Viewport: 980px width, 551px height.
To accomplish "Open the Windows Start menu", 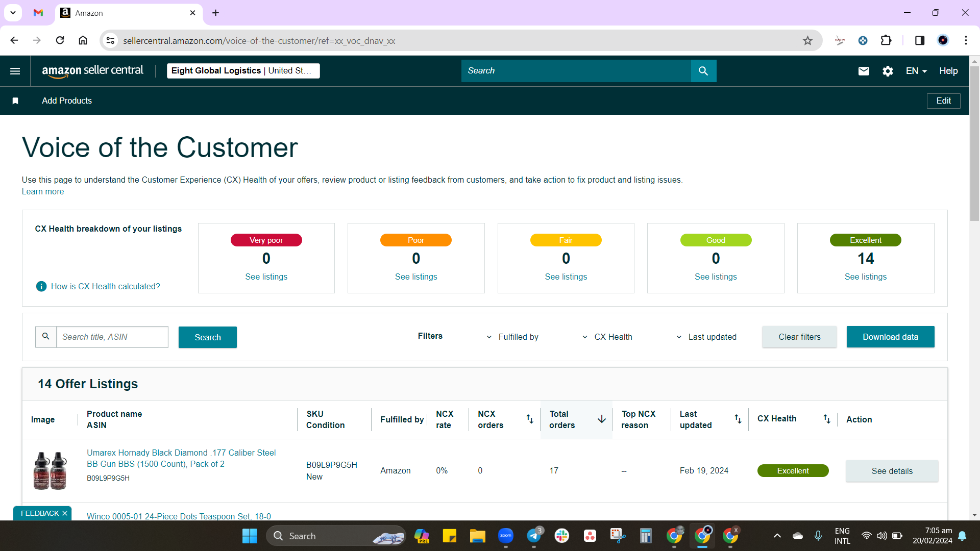I will [x=250, y=536].
